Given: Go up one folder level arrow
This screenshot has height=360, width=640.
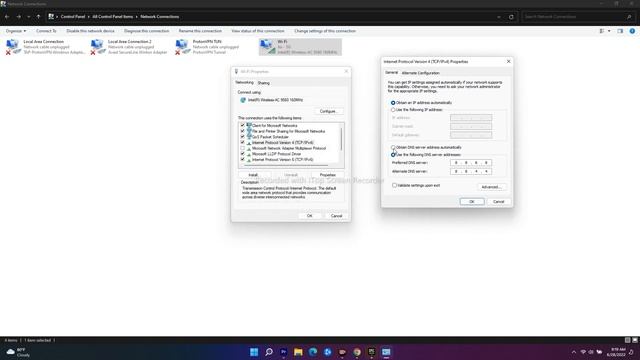Looking at the screenshot, I should coord(38,17).
